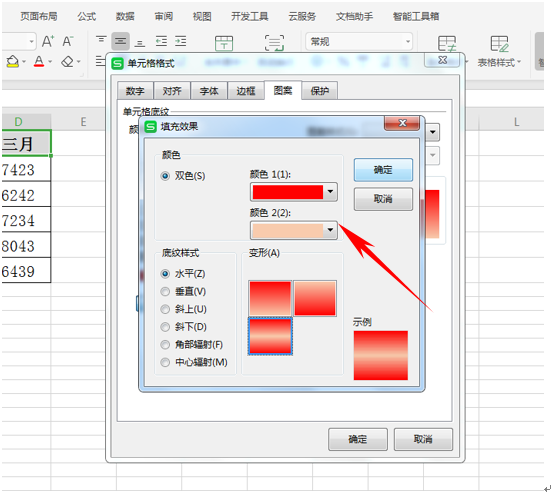Image resolution: width=559 pixels, height=496 pixels.
Task: Select the vertical shading style radio
Action: point(165,292)
